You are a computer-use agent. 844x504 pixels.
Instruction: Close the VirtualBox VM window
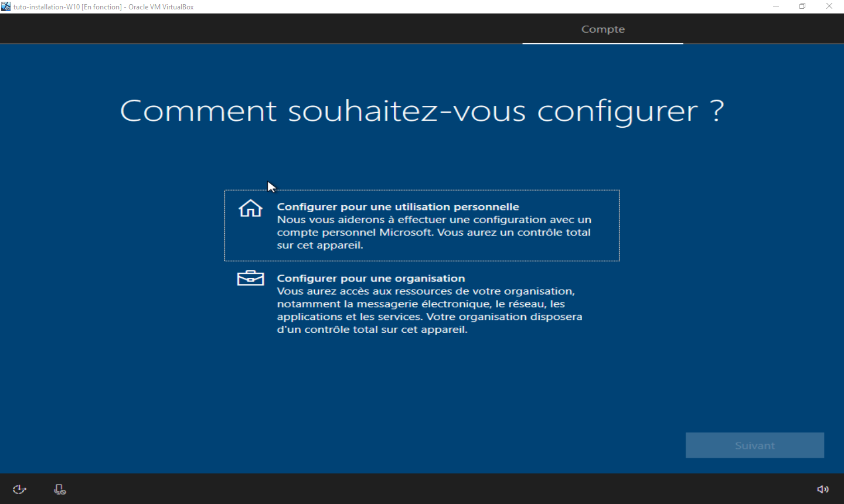point(829,6)
